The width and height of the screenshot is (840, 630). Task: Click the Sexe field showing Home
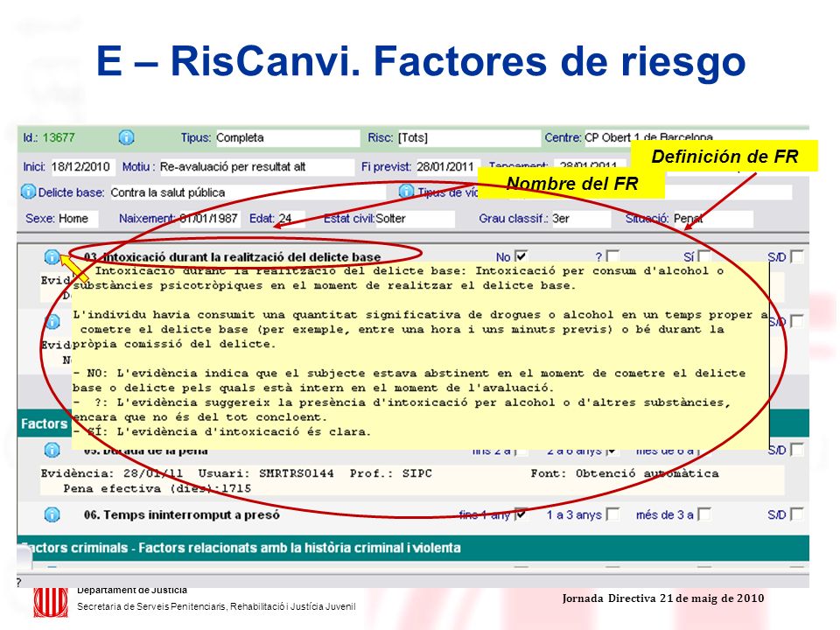78,219
